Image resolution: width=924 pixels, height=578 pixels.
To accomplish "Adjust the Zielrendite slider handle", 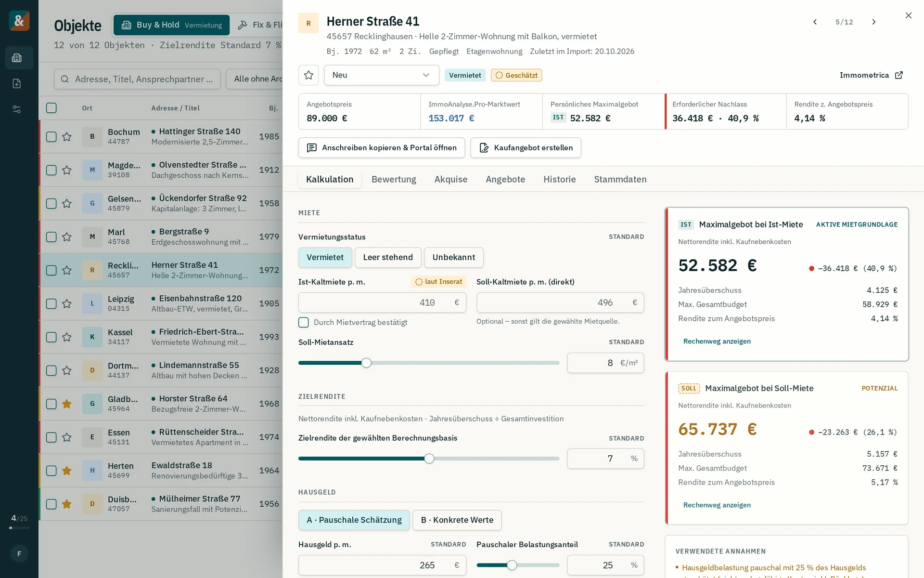I will click(429, 459).
